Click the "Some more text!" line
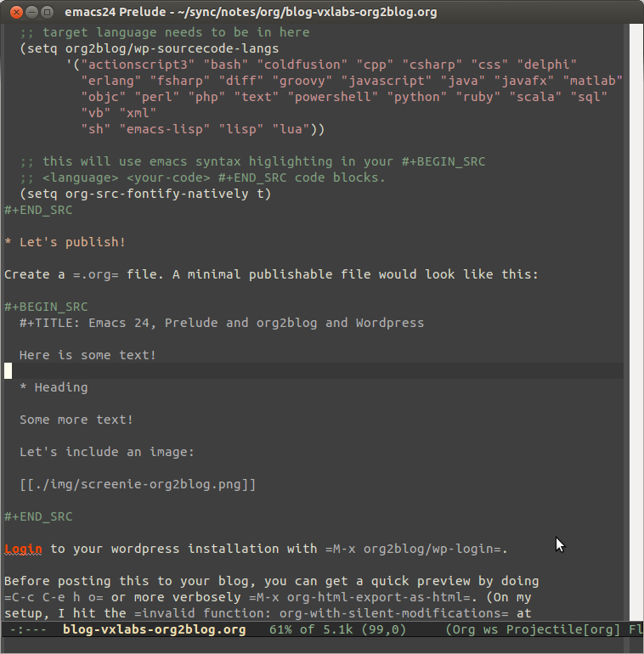 pos(76,420)
